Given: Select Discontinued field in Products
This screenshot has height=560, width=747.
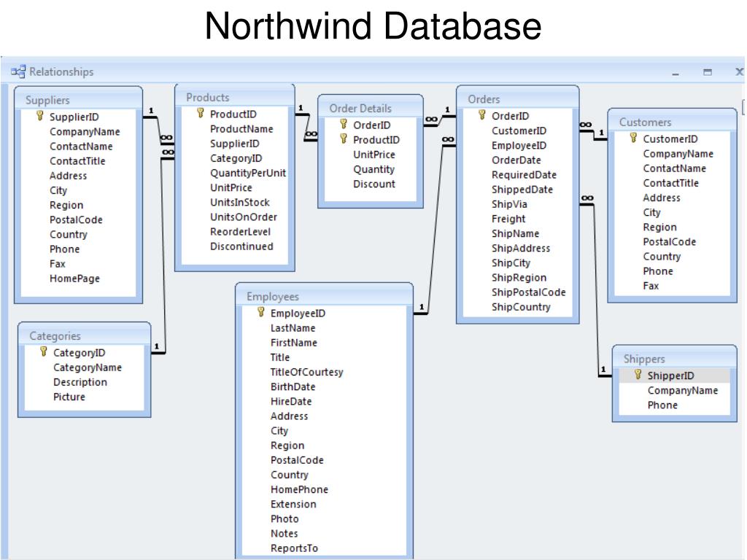Looking at the screenshot, I should click(x=241, y=246).
